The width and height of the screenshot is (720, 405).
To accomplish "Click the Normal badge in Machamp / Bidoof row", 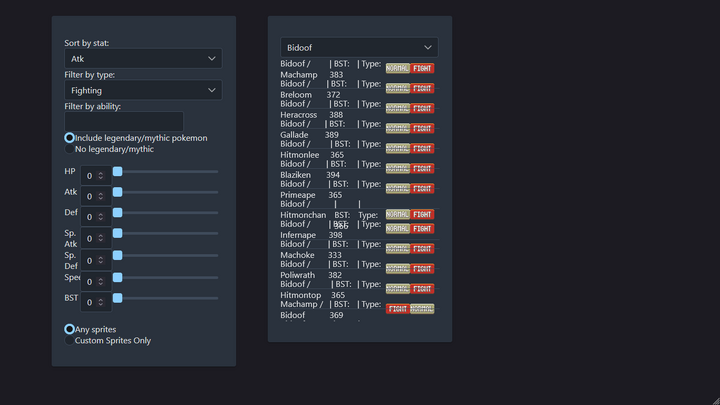I will click(x=422, y=309).
